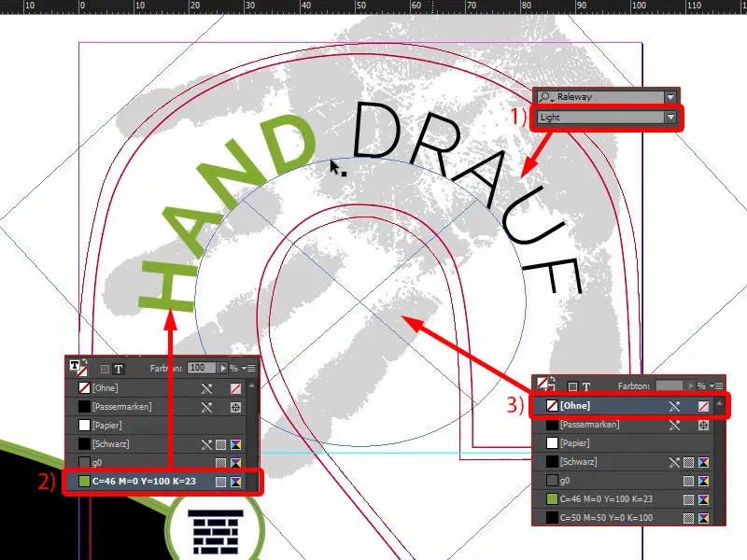Screen dimensions: 747x560
Task: Click the registration target icon in the step 2 panel
Action: click(235, 407)
